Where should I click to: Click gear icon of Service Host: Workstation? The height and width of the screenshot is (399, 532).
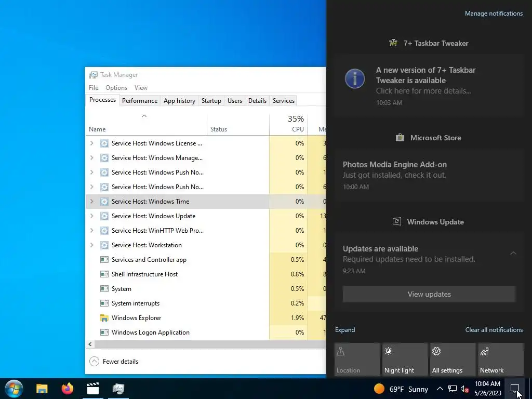pos(104,245)
